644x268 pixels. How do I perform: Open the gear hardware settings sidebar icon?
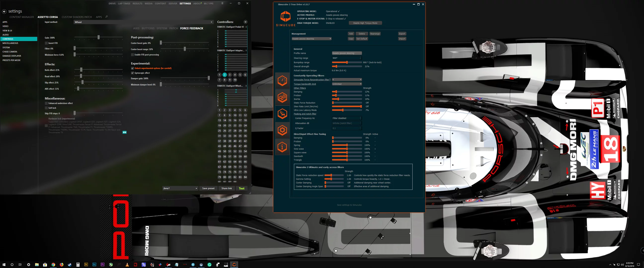coord(282,130)
